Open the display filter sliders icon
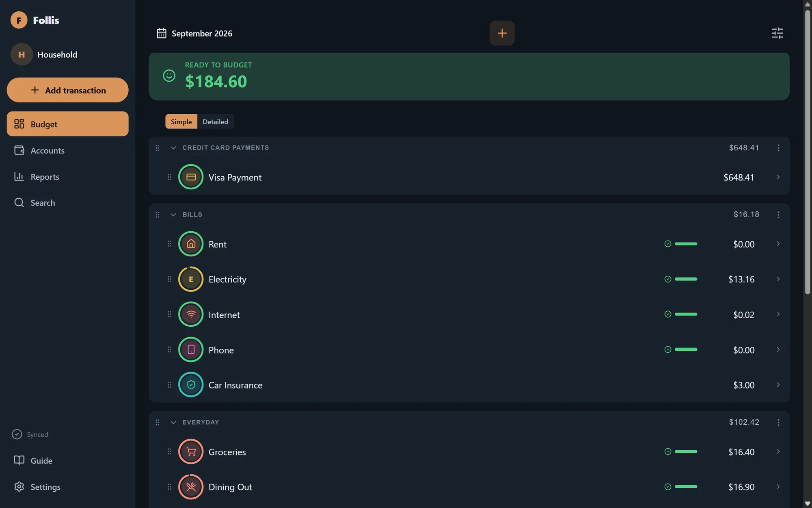Screen dimensions: 812x508 point(777,33)
